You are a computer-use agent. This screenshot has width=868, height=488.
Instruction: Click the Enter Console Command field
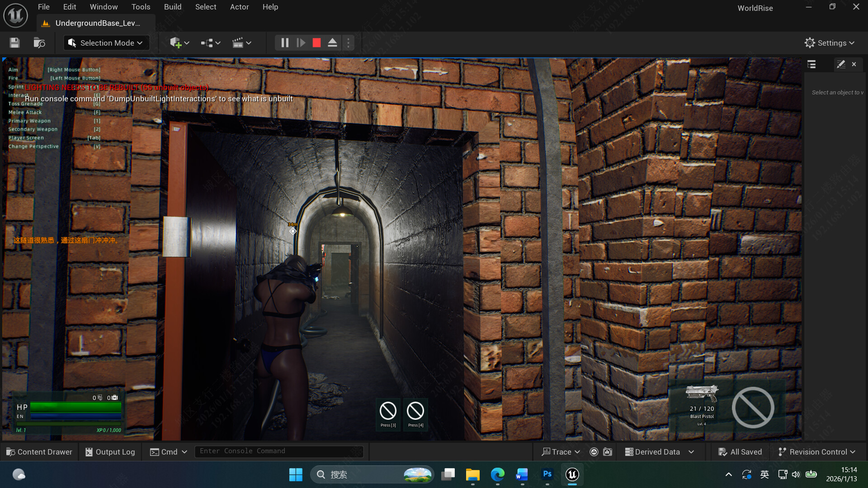point(278,451)
